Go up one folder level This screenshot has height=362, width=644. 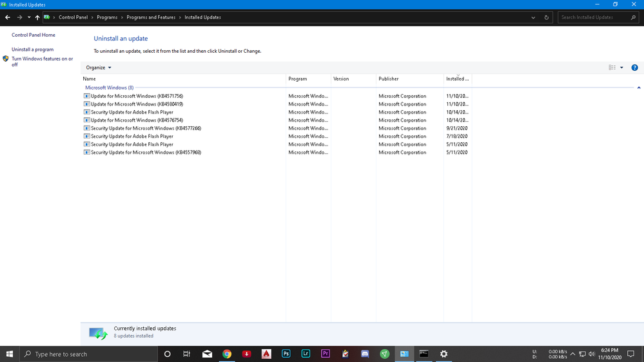click(x=37, y=17)
